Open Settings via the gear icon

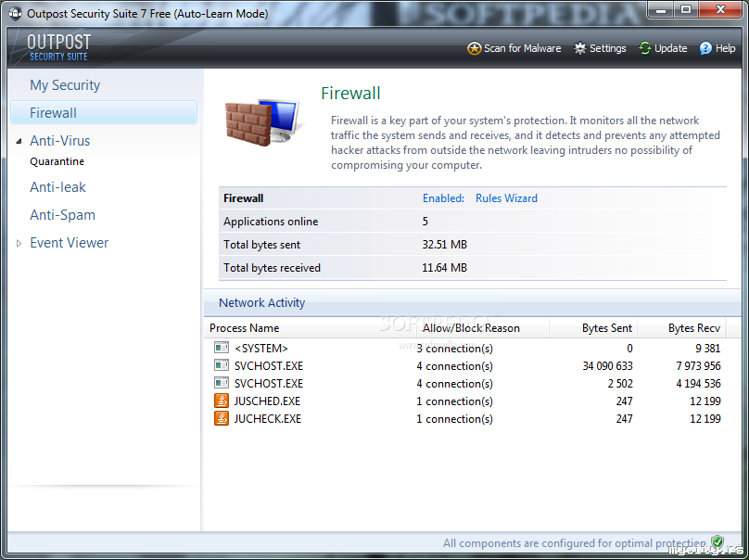580,48
